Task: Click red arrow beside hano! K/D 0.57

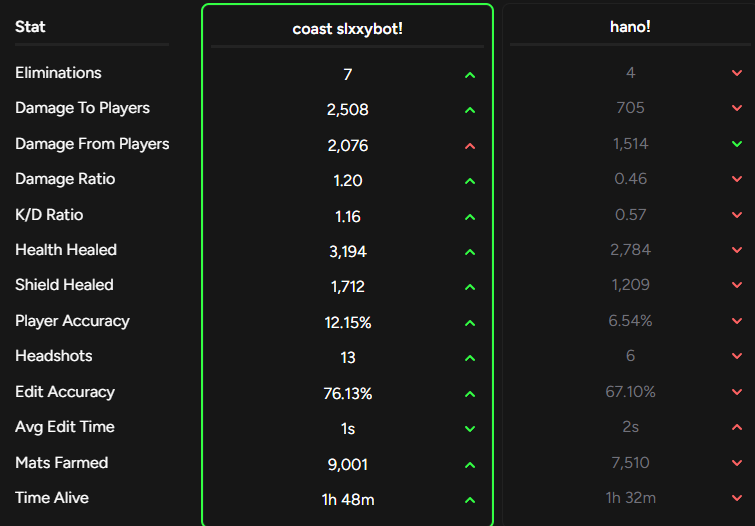Action: [x=737, y=215]
